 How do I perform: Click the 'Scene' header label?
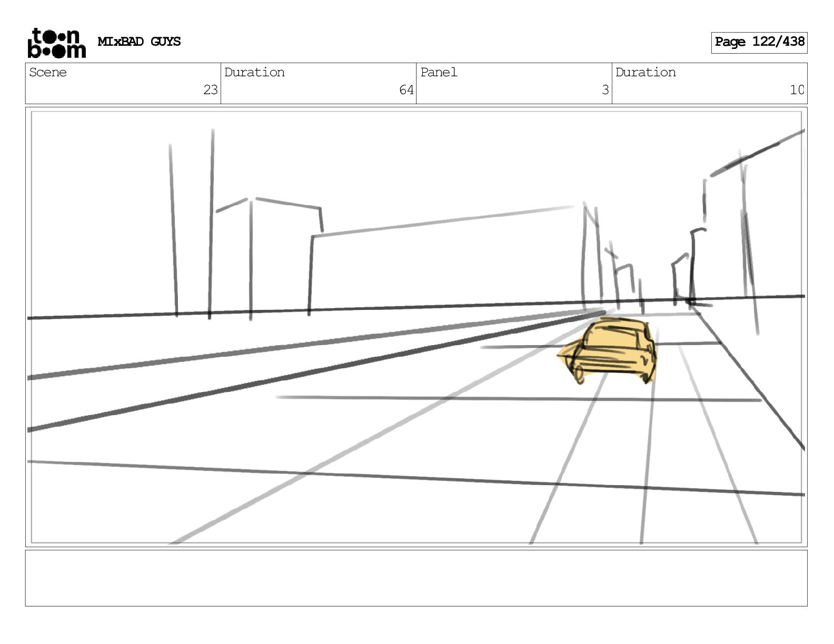pos(48,72)
